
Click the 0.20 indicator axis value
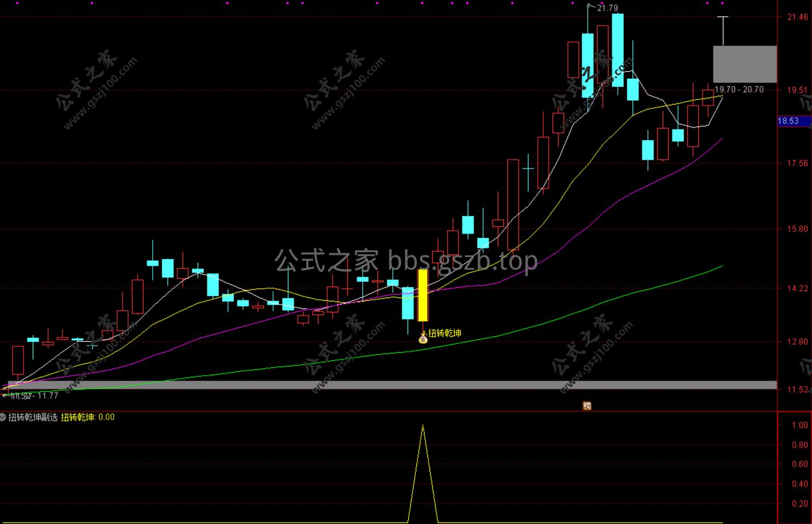coord(799,504)
